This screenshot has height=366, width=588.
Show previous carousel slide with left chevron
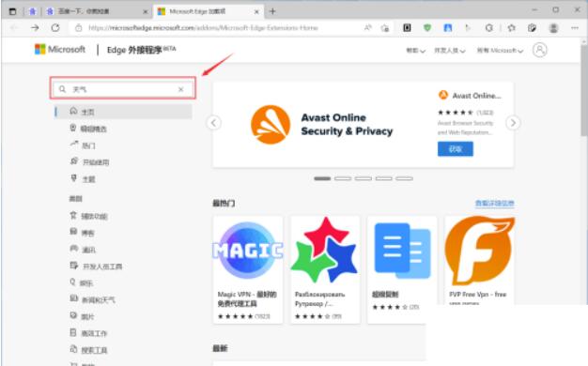click(214, 123)
